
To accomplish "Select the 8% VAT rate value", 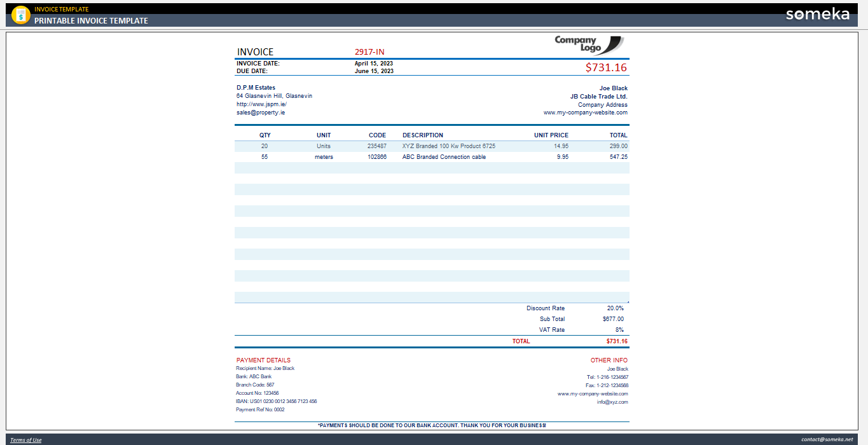I will tap(620, 330).
